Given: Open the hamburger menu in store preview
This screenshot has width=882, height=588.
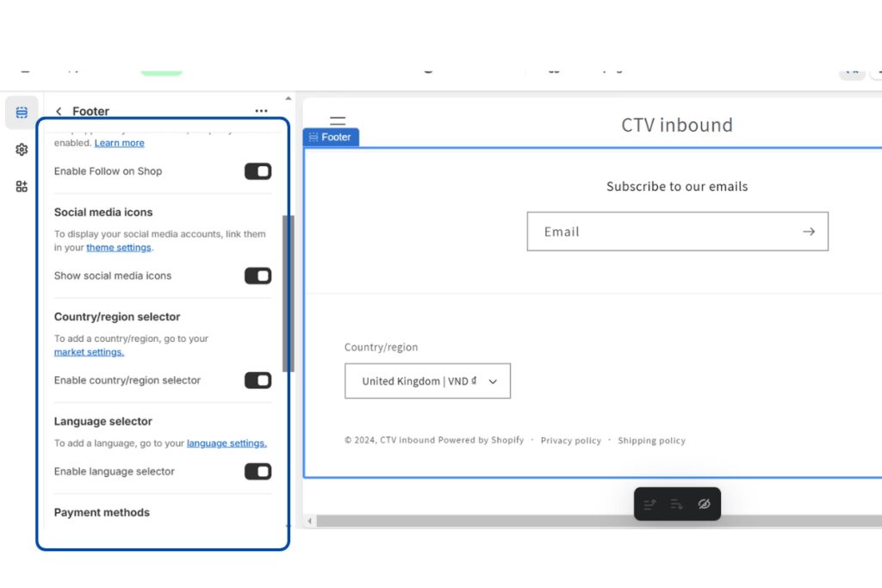Looking at the screenshot, I should 338,121.
